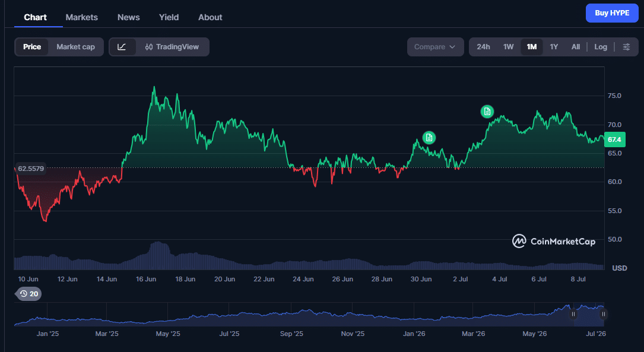
Task: Click the CoinMarketCap watermark logo
Action: [554, 241]
